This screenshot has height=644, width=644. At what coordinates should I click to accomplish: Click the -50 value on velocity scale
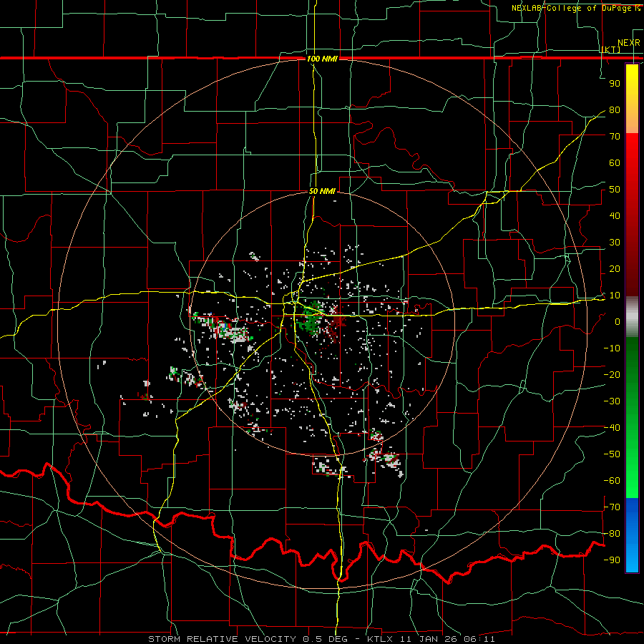612,454
